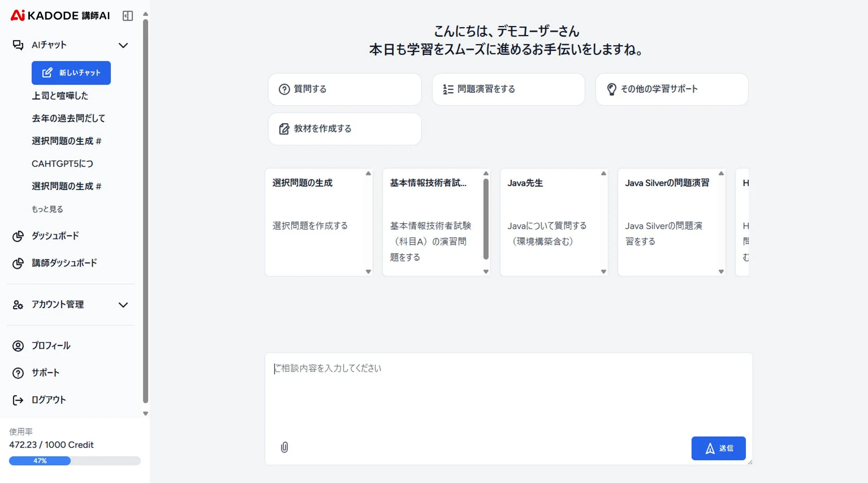Collapse the AIチャット section chevron
The width and height of the screenshot is (868, 484).
(123, 45)
